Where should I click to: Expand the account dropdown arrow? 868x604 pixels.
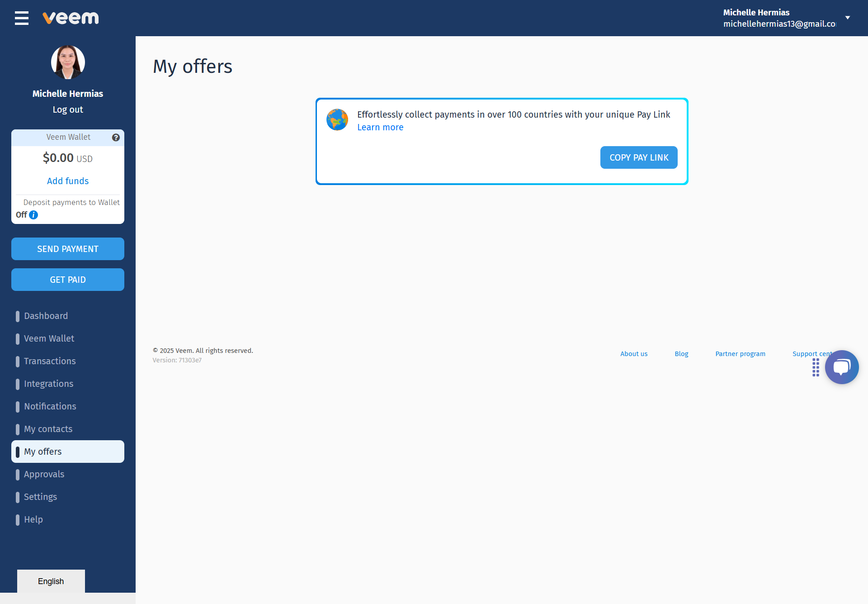coord(848,18)
